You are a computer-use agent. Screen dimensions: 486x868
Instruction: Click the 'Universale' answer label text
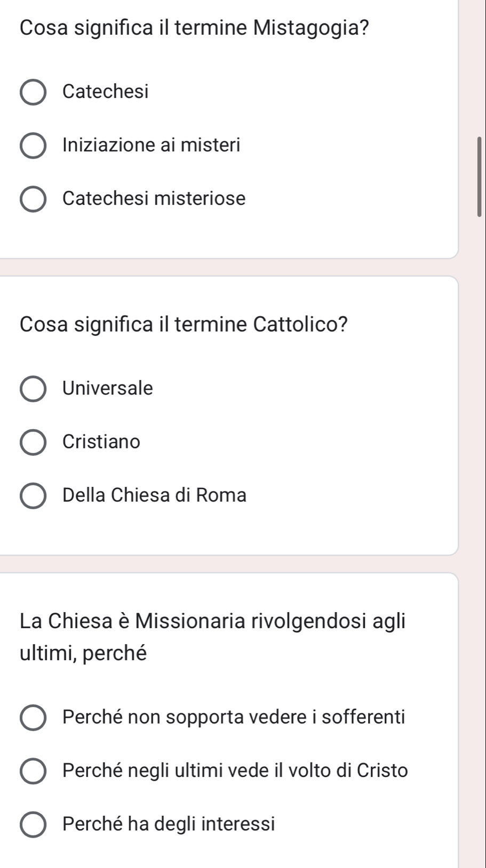[108, 388]
